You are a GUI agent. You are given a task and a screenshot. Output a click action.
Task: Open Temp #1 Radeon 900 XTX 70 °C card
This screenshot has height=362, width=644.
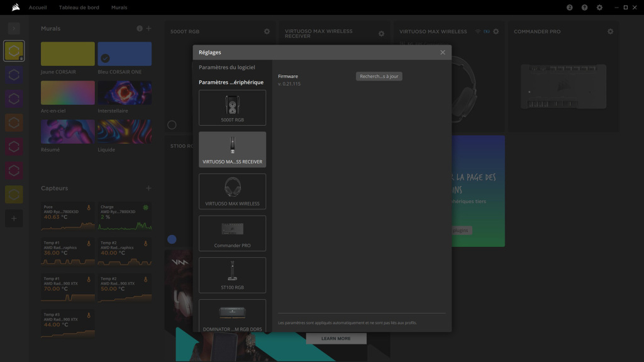[68, 288]
